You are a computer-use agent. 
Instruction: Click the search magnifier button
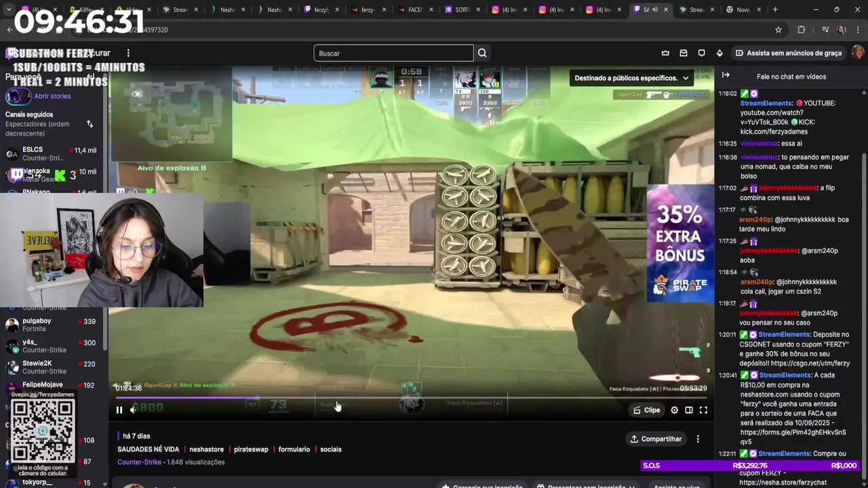click(482, 53)
